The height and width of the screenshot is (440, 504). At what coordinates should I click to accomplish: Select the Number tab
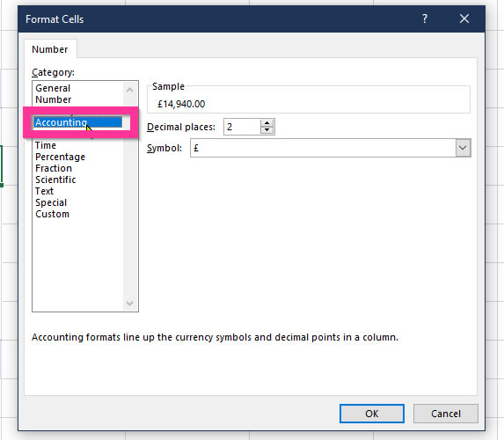click(x=50, y=49)
